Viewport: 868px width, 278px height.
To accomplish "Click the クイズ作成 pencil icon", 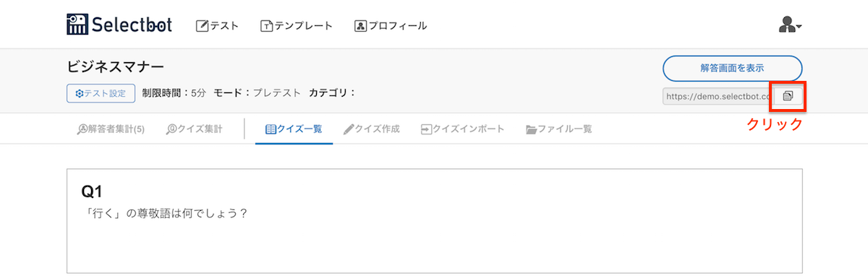I will (x=349, y=129).
